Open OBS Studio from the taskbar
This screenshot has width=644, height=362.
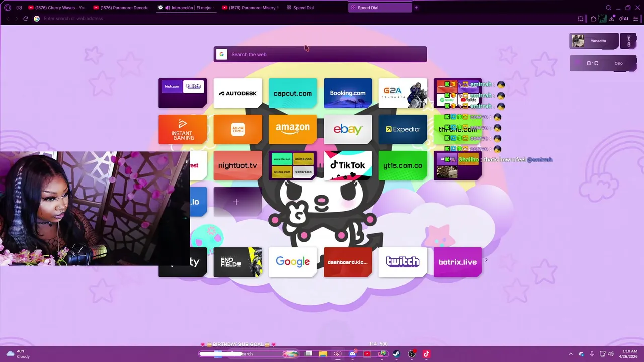click(x=412, y=354)
